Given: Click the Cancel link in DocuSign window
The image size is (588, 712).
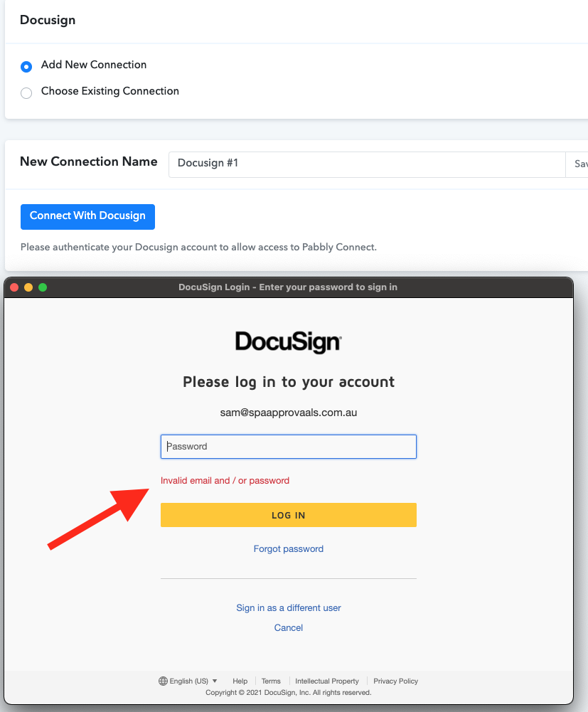Looking at the screenshot, I should pyautogui.click(x=289, y=627).
